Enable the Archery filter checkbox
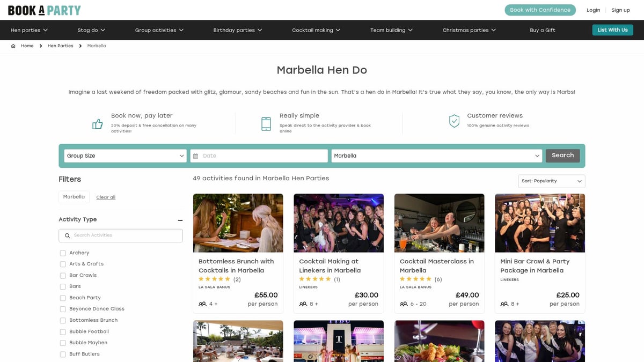This screenshot has width=644, height=362. point(63,253)
